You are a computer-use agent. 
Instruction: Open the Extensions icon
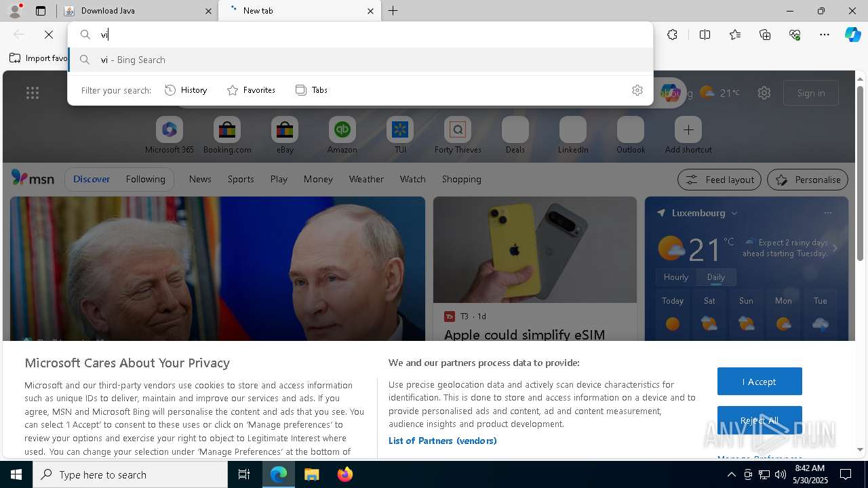coord(672,35)
